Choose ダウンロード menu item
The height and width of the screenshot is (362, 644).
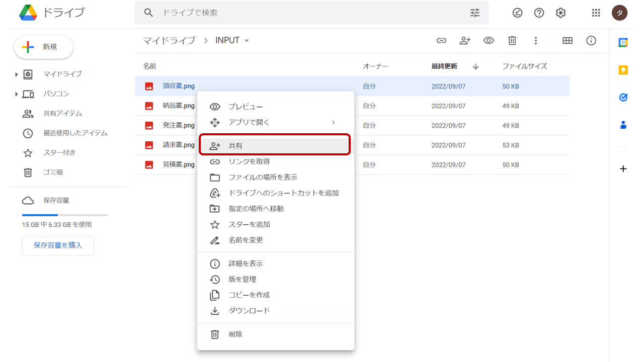click(276, 311)
